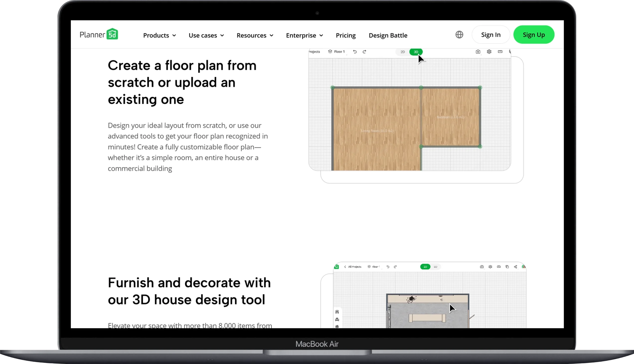Select the Living Room label on floor plan
The image size is (634, 364).
(x=377, y=130)
